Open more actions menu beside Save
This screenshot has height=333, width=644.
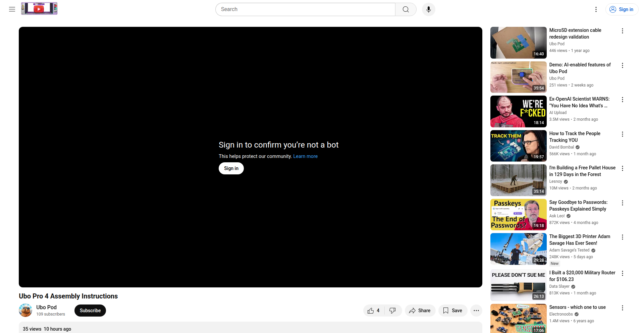476,311
